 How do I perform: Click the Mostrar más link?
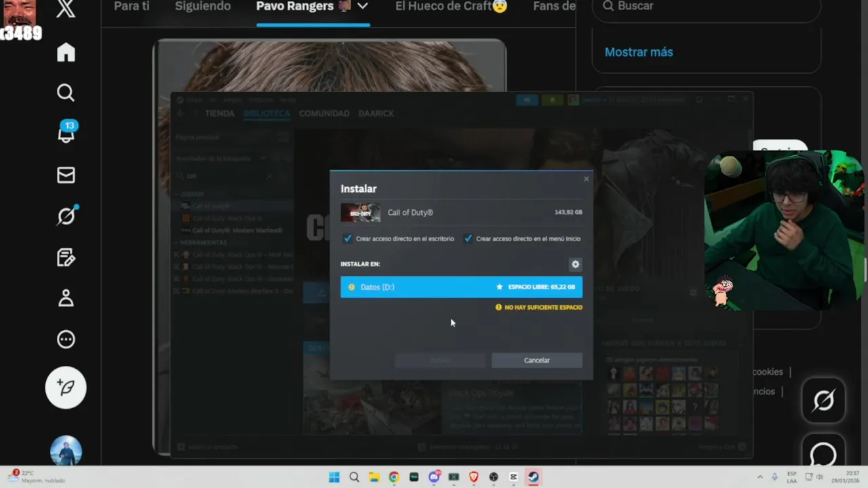639,52
